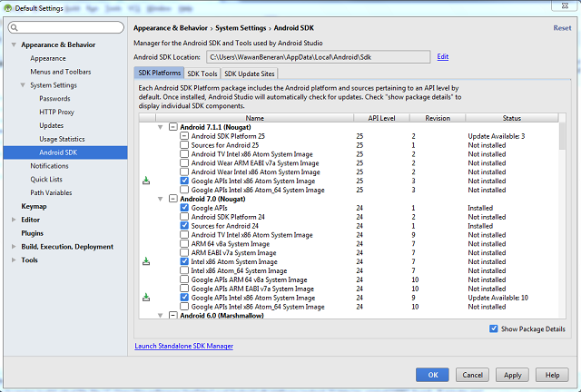
Task: Open Plugins settings
Action: coord(33,233)
